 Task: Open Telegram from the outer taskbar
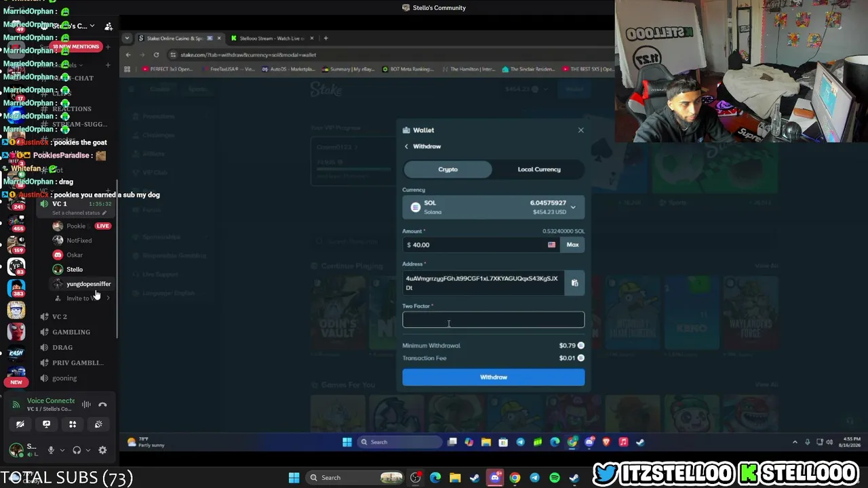click(x=534, y=478)
